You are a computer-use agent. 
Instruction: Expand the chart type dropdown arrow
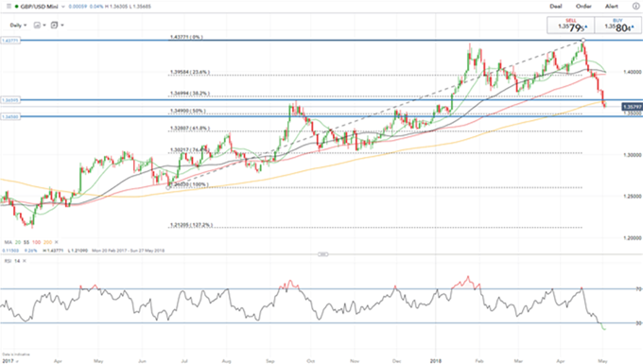tap(44, 26)
